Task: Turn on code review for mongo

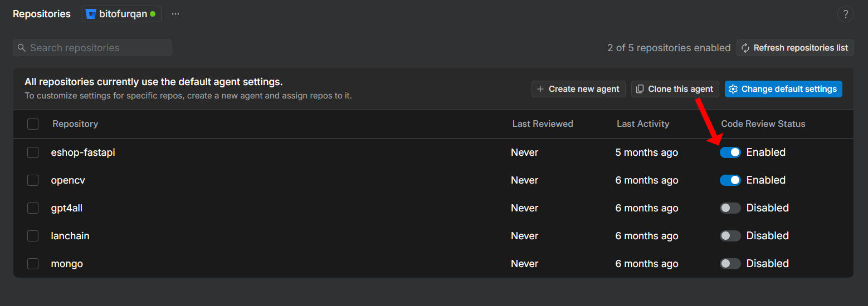Action: point(730,264)
